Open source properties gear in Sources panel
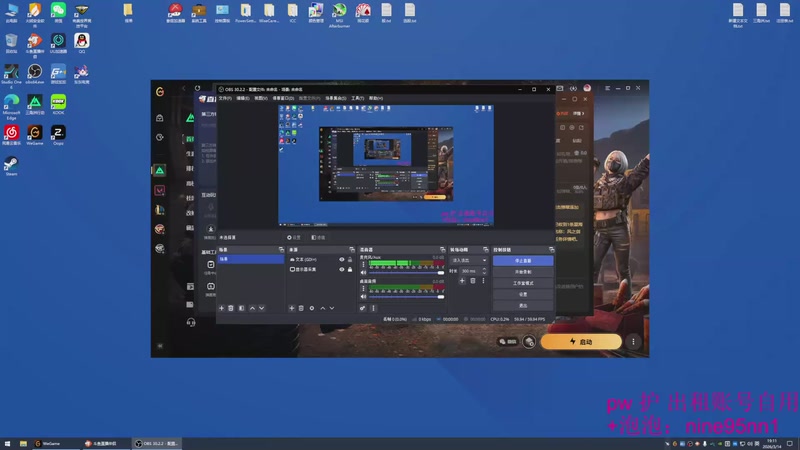The image size is (800, 450). click(312, 308)
